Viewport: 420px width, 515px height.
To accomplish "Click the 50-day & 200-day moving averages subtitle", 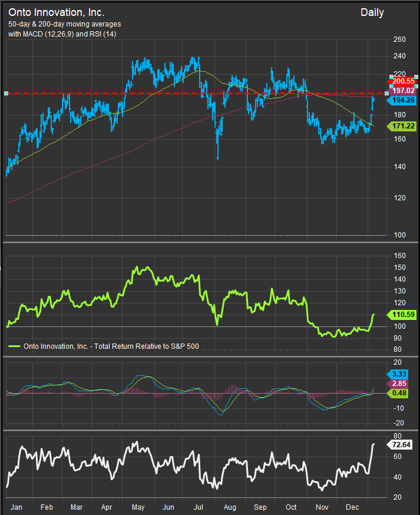I will click(64, 24).
